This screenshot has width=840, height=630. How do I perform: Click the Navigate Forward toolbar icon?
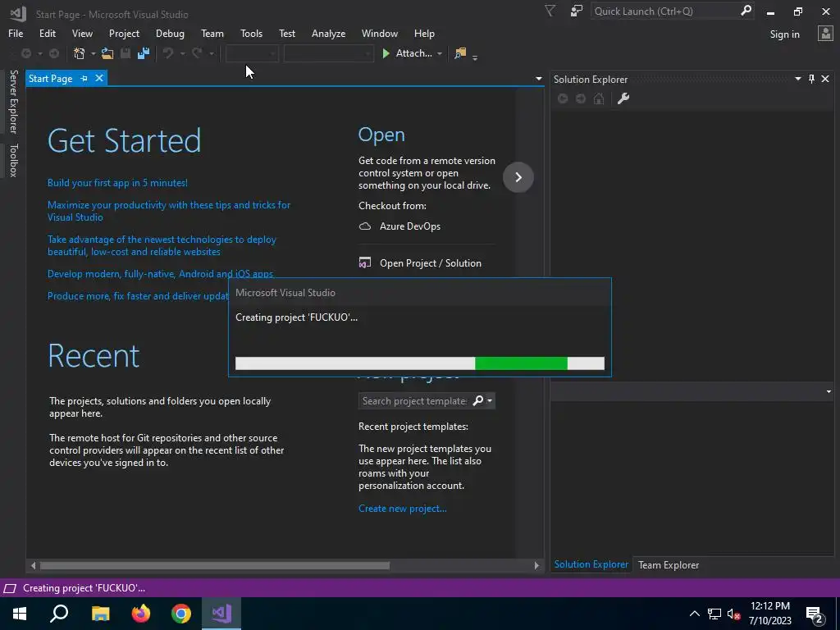pos(54,53)
